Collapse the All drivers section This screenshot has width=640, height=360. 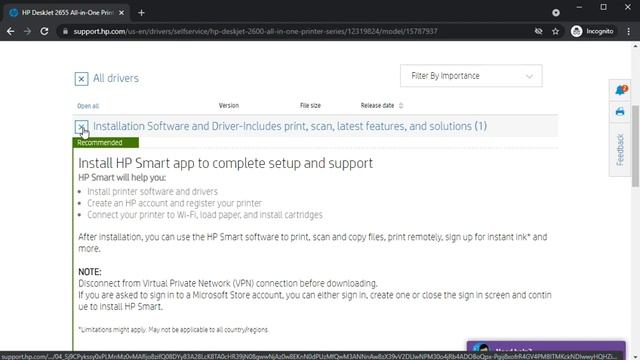coord(81,79)
